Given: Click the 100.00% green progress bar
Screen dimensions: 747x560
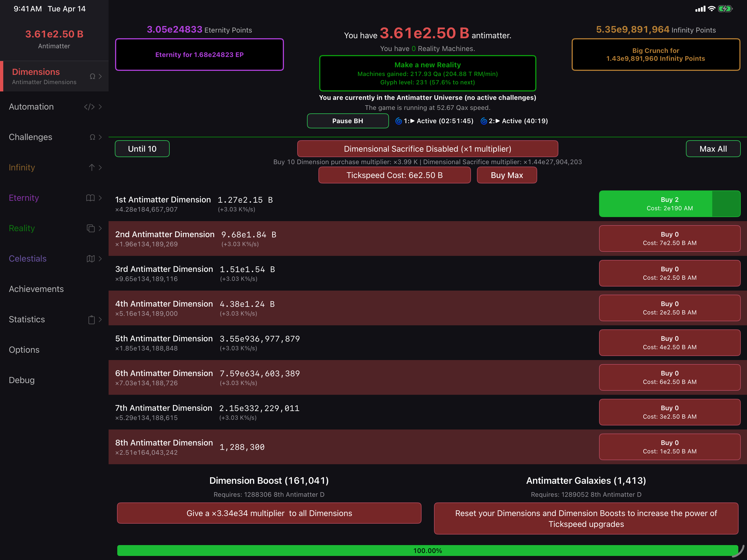Looking at the screenshot, I should pos(428,551).
